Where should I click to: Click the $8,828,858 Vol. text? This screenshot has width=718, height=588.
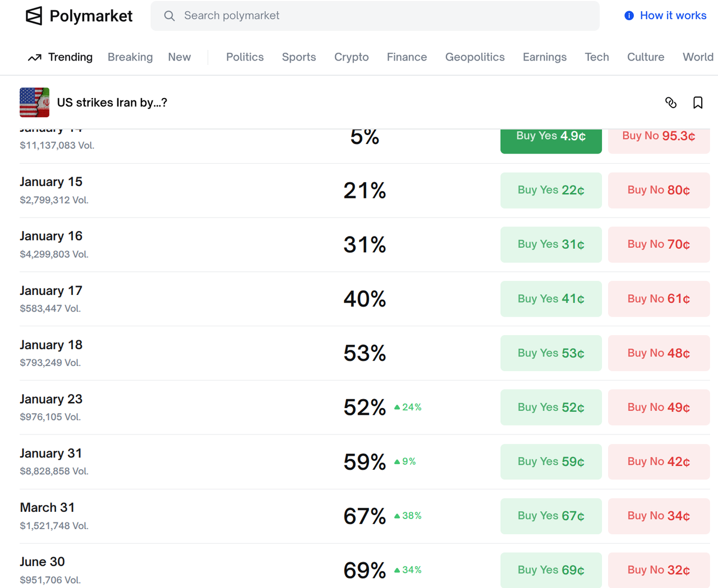54,471
